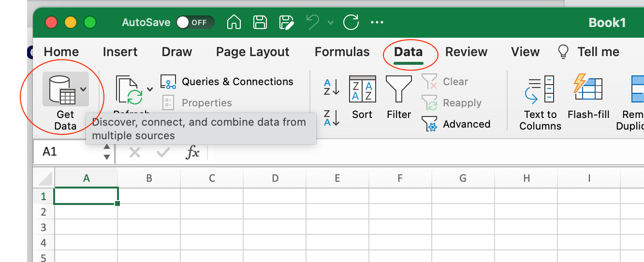Image resolution: width=644 pixels, height=262 pixels.
Task: Click the Name Box showing A1
Action: click(x=68, y=152)
